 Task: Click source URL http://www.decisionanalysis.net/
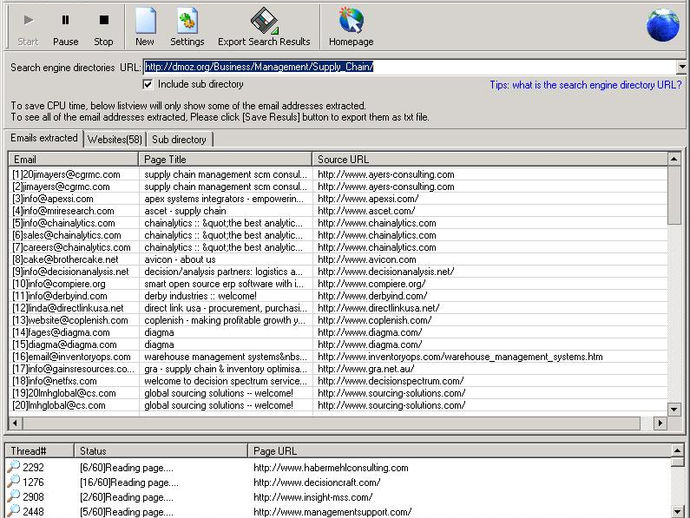386,272
